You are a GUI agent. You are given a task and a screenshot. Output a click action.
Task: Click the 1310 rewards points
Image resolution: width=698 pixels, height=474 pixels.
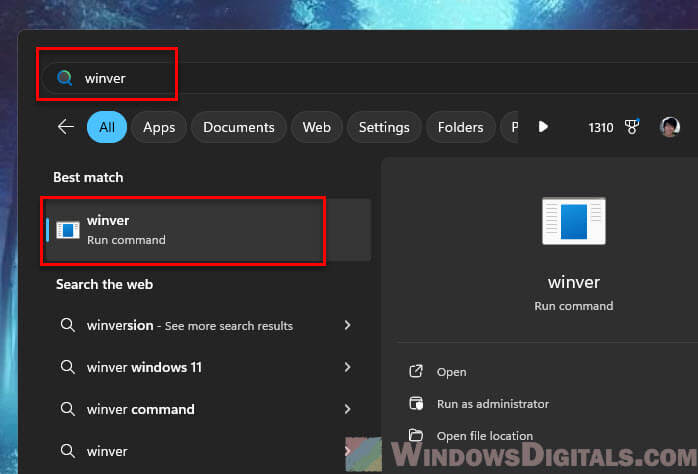[601, 128]
